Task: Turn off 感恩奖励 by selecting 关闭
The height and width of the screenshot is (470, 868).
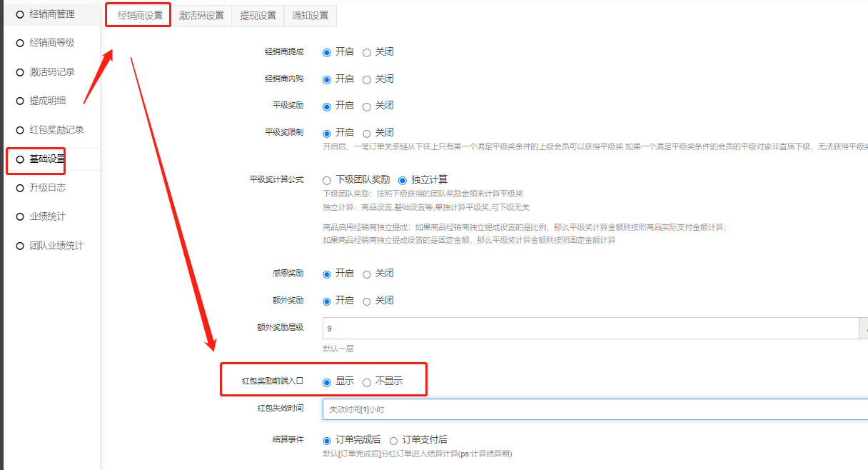Action: pyautogui.click(x=367, y=274)
